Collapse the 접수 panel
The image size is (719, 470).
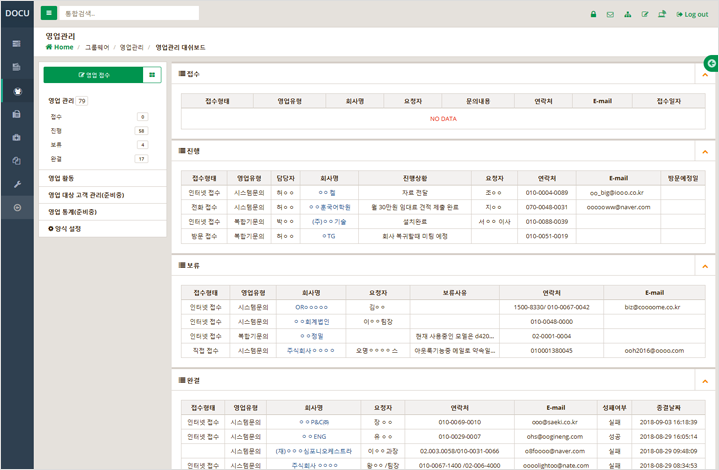tap(704, 73)
